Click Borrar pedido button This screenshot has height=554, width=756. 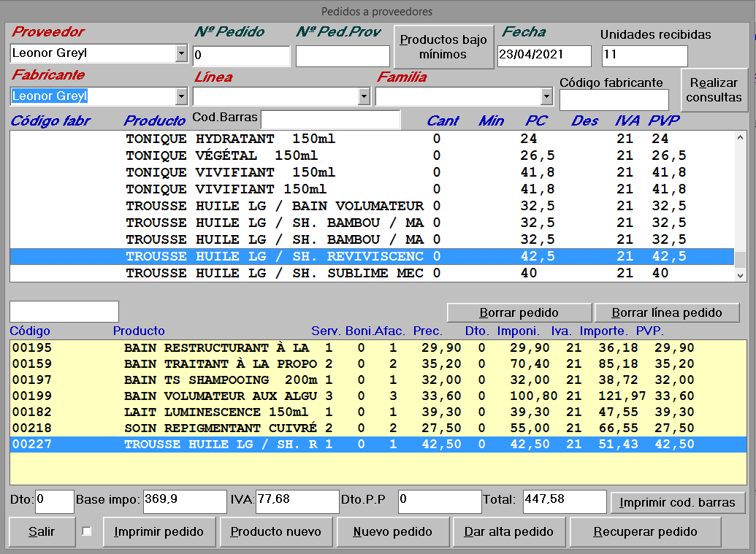point(519,312)
